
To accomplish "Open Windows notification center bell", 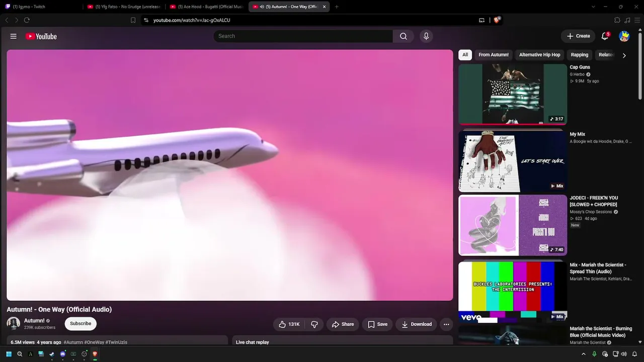I will click(634, 354).
